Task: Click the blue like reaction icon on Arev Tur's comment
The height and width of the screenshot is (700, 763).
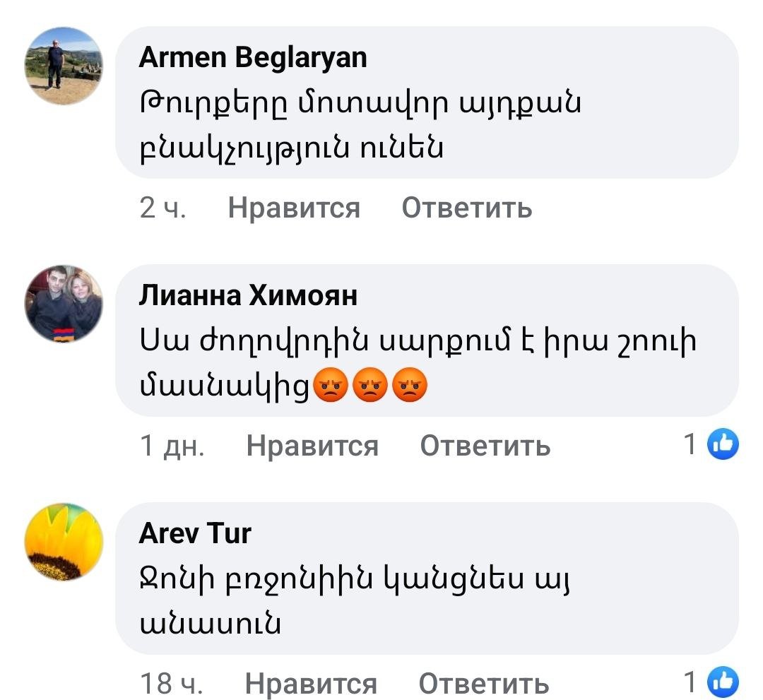Action: coord(723,682)
